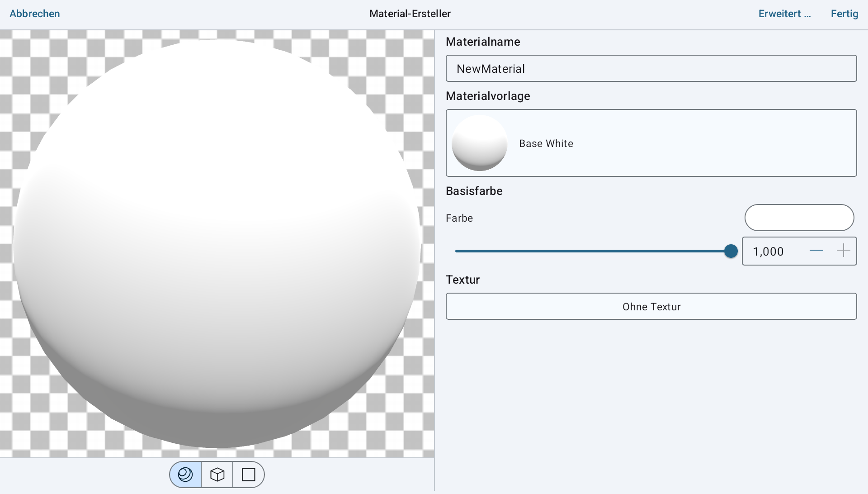
Task: Open the Erweitert advanced options
Action: click(784, 14)
